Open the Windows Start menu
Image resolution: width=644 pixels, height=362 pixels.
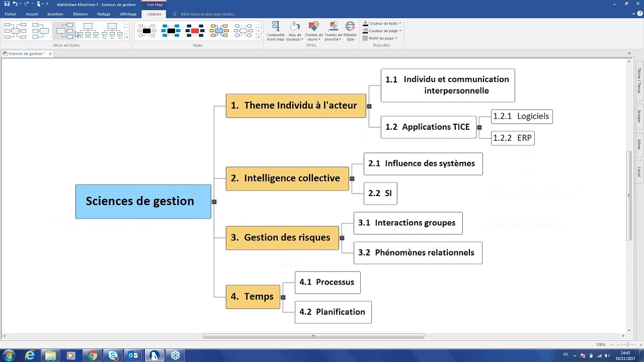point(9,355)
